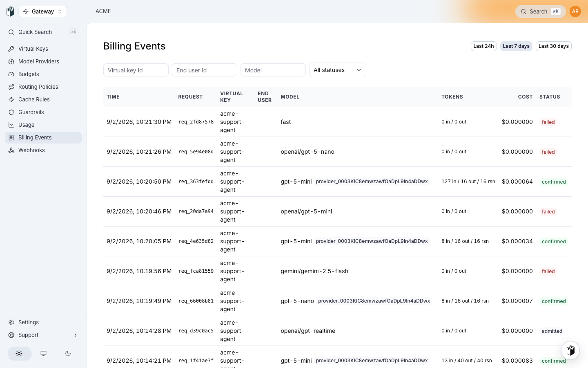Viewport: 588px width, 368px height.
Task: Click the cost value $0.000064
Action: coord(517,182)
